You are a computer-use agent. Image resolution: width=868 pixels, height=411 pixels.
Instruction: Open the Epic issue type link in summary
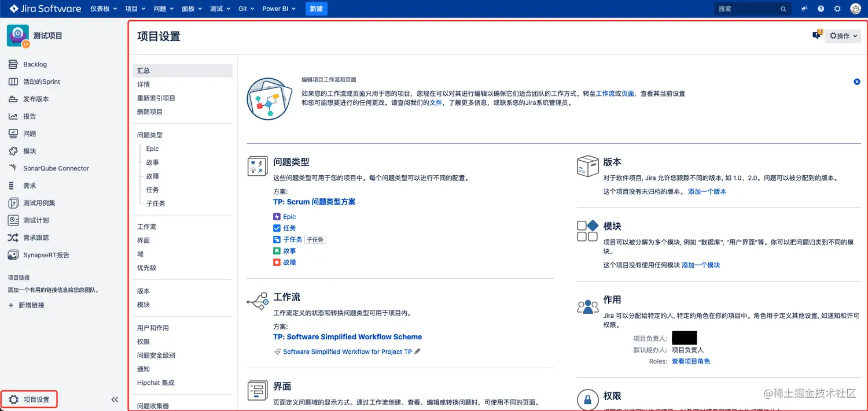pos(289,217)
